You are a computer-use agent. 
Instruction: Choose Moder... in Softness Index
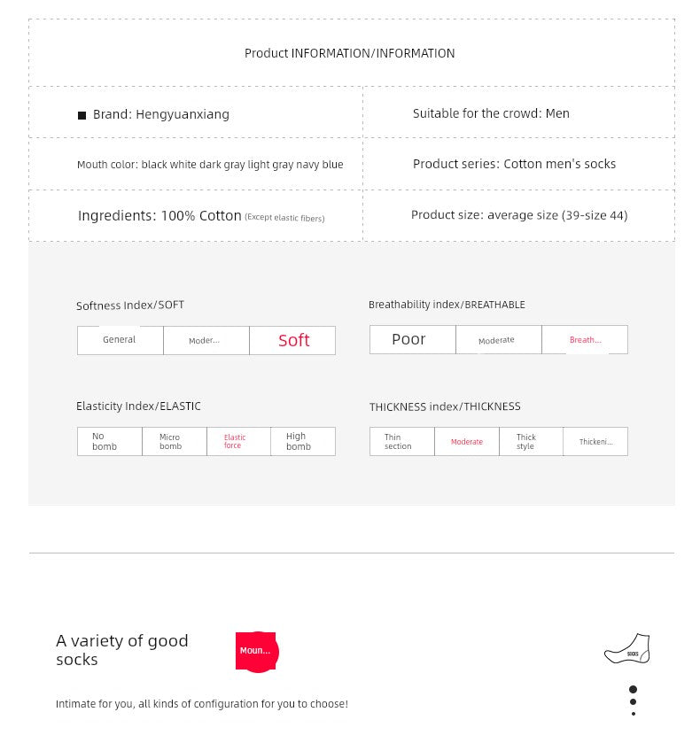206,340
